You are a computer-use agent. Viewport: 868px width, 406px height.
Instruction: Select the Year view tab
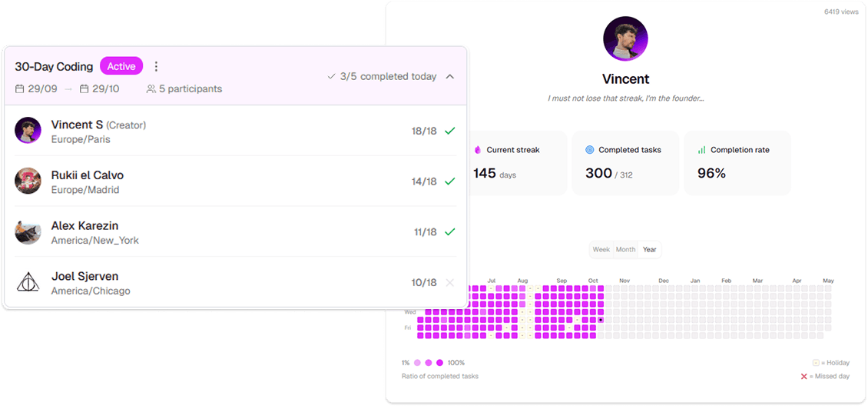pyautogui.click(x=650, y=250)
